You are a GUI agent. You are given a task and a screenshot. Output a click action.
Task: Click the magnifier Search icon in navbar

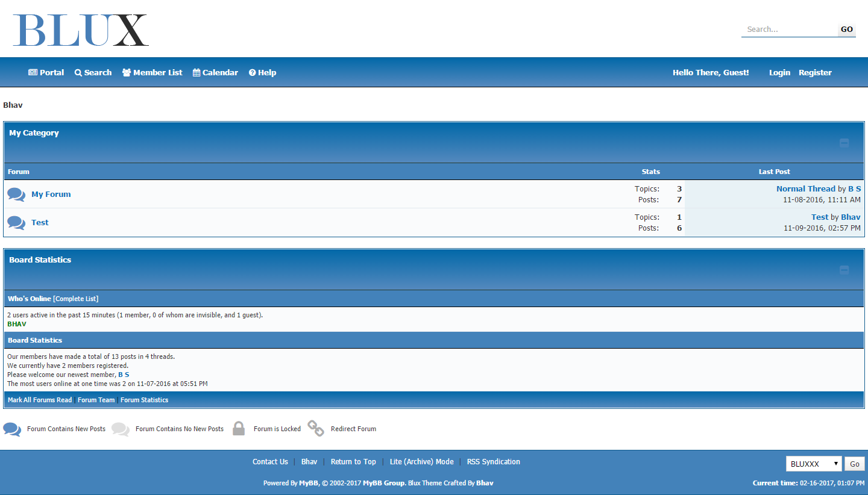coord(78,73)
